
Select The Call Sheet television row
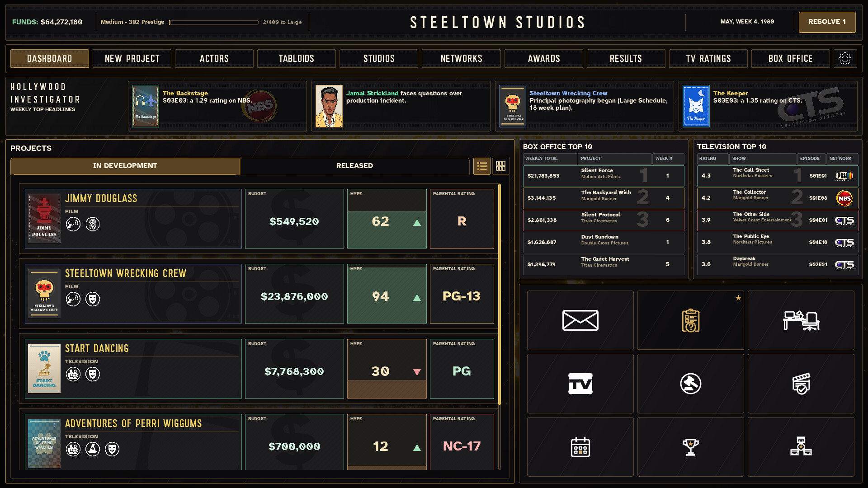778,176
